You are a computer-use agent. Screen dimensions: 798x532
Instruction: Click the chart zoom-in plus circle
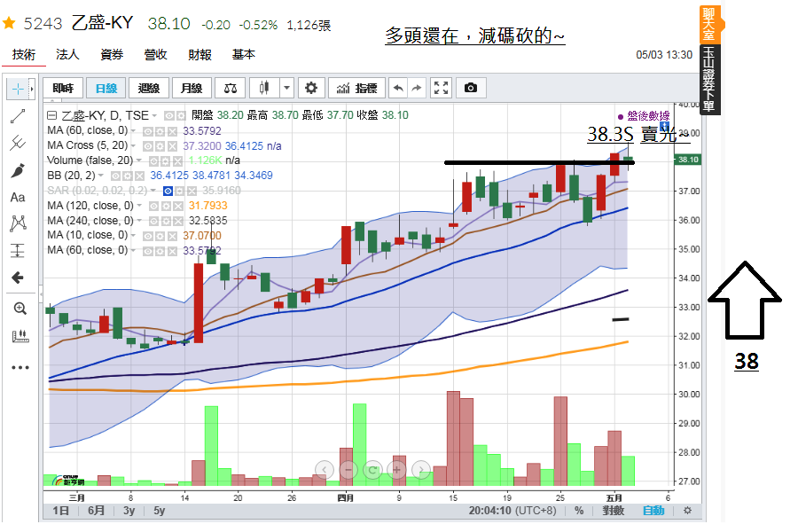(x=396, y=469)
